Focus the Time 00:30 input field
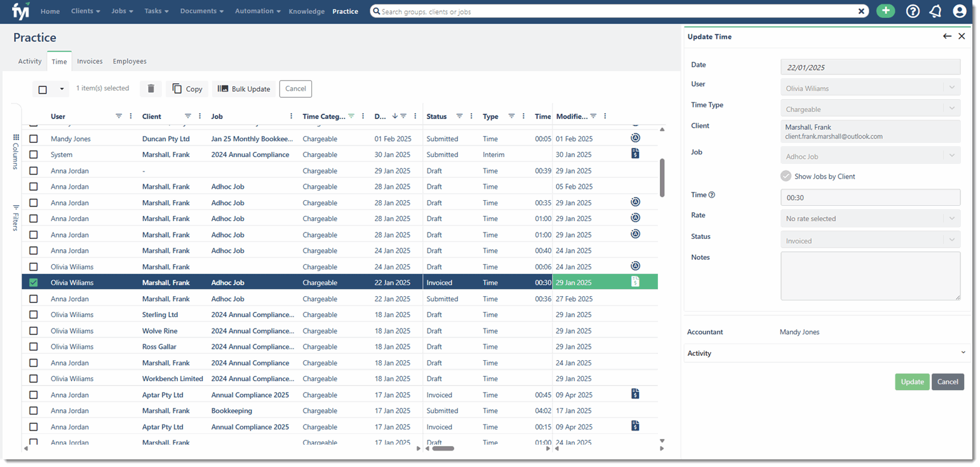980x467 pixels. click(x=870, y=197)
